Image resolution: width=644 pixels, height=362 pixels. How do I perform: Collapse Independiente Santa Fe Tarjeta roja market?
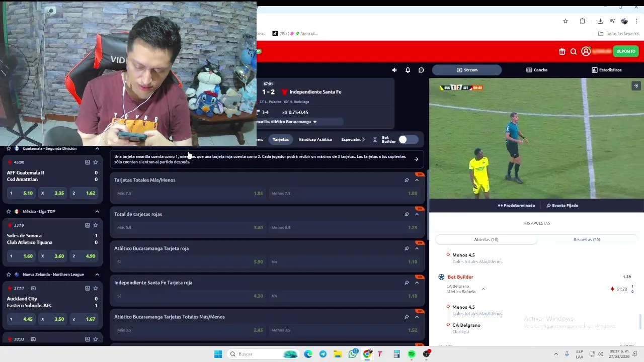coord(417,283)
